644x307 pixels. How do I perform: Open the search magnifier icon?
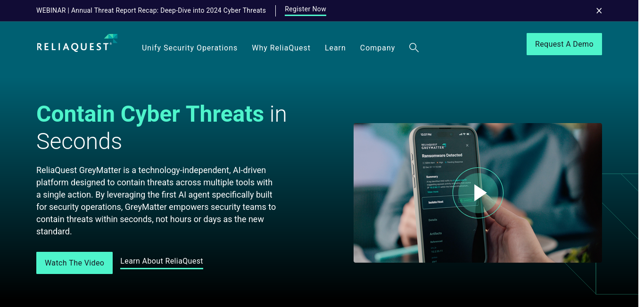click(x=414, y=48)
